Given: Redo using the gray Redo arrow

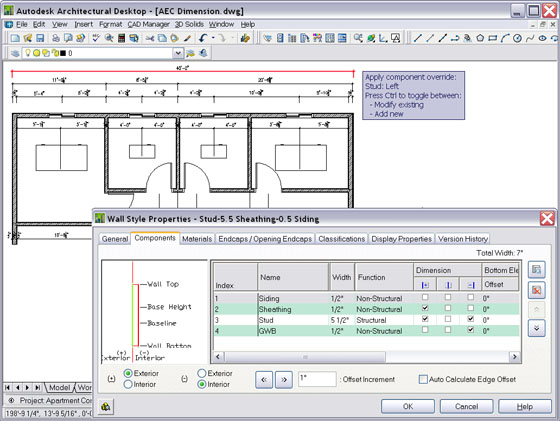Looking at the screenshot, I should point(222,38).
